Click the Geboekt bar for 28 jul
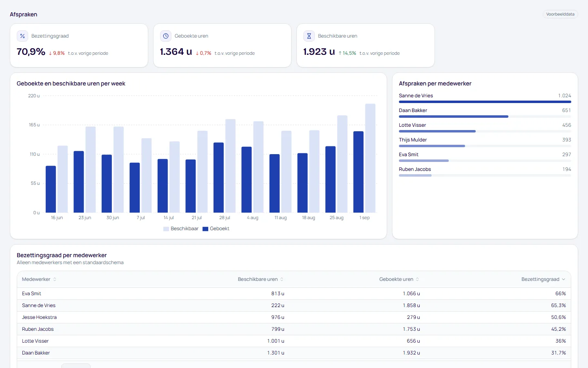This screenshot has height=368, width=588. [x=218, y=177]
